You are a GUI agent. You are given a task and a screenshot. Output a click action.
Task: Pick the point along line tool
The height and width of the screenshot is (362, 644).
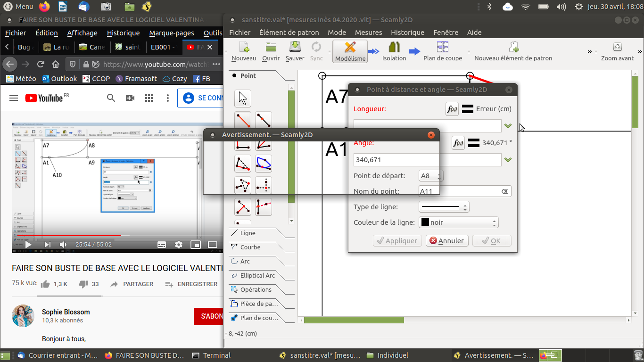264,120
